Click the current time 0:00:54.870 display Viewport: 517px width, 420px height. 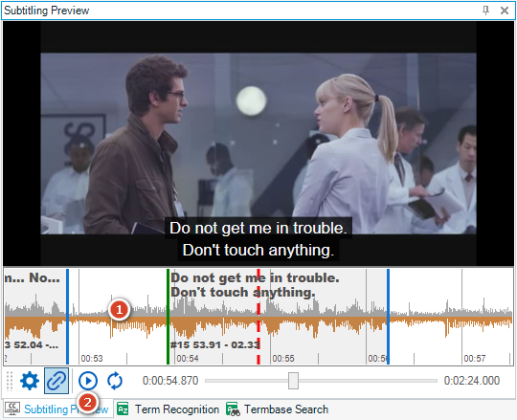click(170, 381)
